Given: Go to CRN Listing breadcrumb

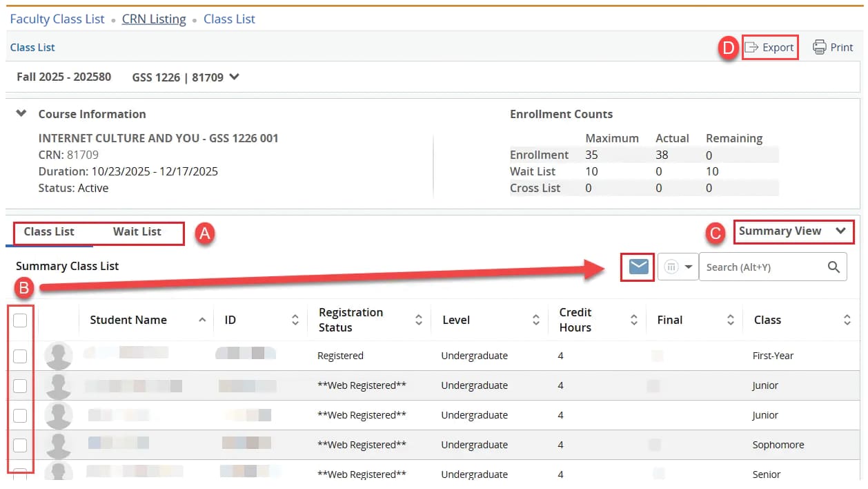Looking at the screenshot, I should tap(154, 19).
